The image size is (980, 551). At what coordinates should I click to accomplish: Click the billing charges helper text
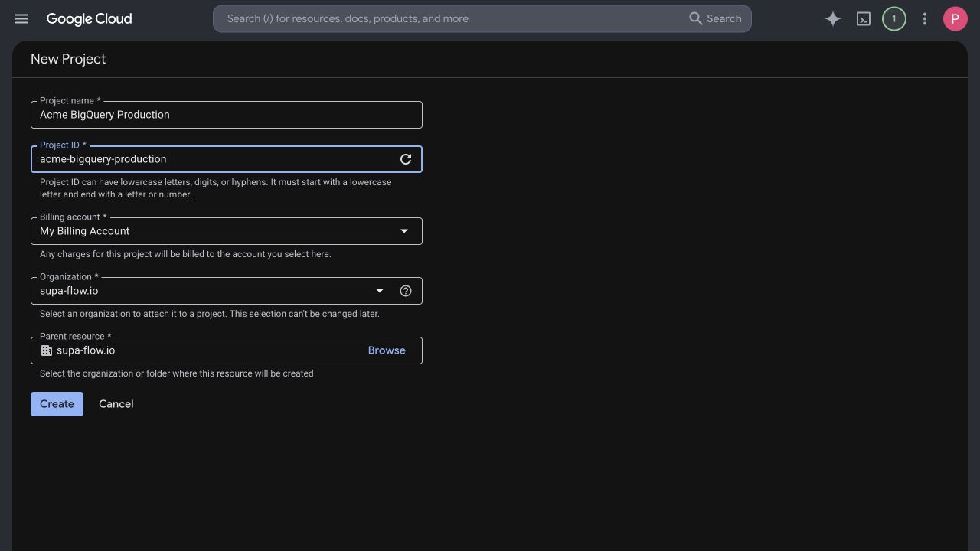[185, 254]
